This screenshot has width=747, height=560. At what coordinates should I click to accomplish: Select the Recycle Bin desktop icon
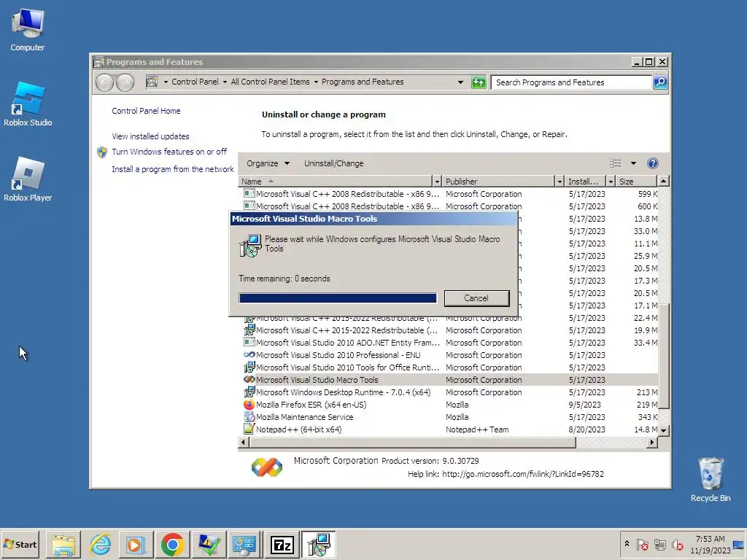711,480
